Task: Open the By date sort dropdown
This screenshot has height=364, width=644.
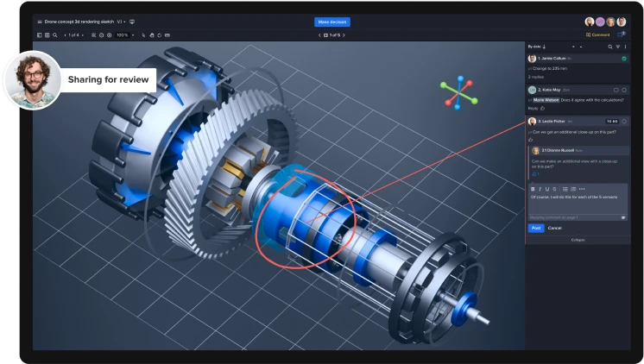Action: click(537, 46)
